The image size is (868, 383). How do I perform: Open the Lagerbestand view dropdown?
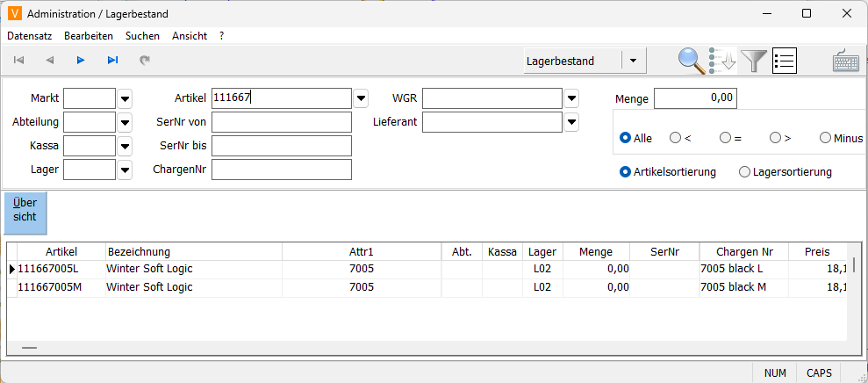(x=634, y=61)
